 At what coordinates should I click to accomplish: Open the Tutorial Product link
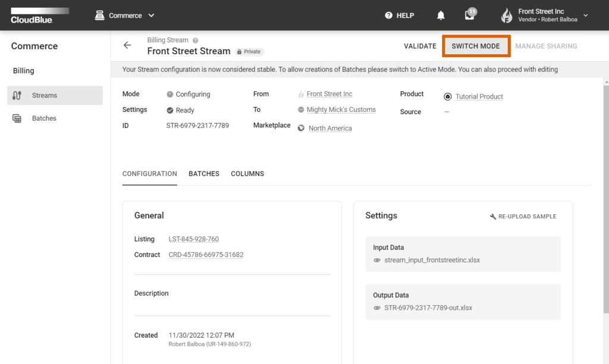coord(479,96)
